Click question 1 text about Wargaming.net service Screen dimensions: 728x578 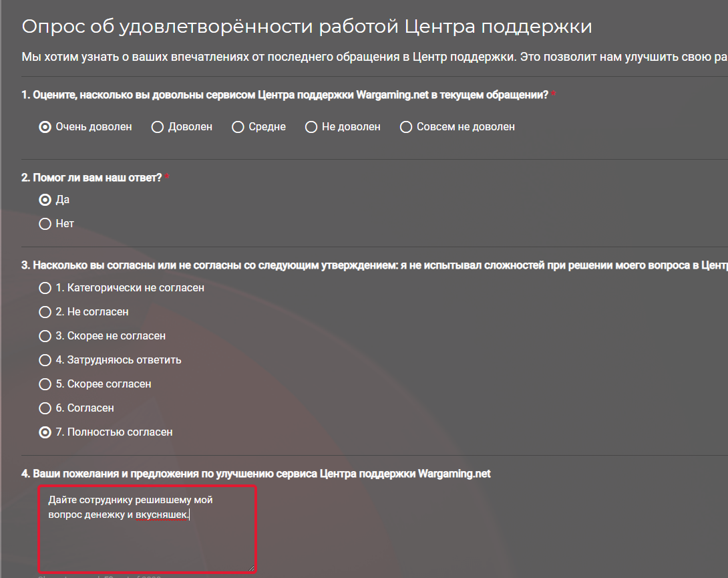click(x=285, y=95)
